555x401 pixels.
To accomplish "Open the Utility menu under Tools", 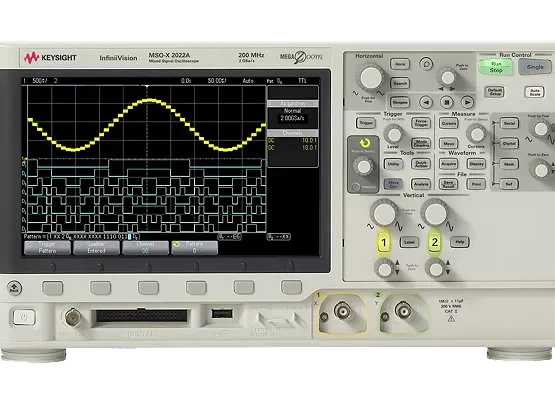I will [393, 164].
